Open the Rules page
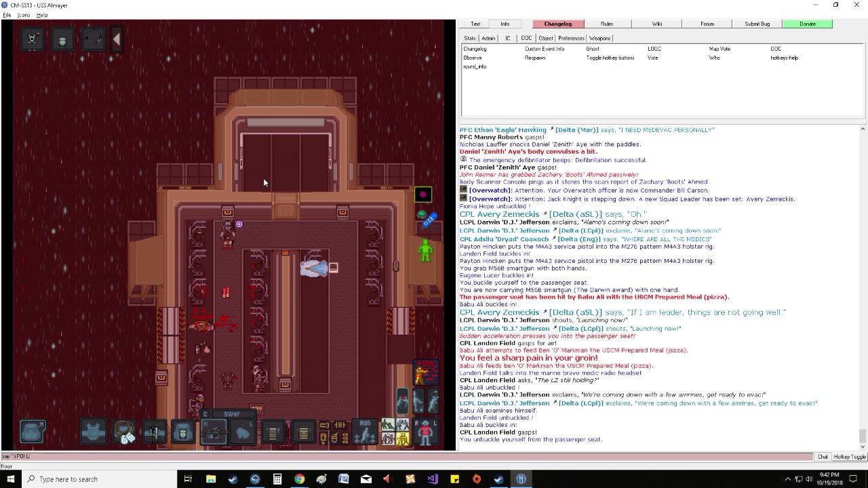868x488 pixels. pyautogui.click(x=607, y=24)
